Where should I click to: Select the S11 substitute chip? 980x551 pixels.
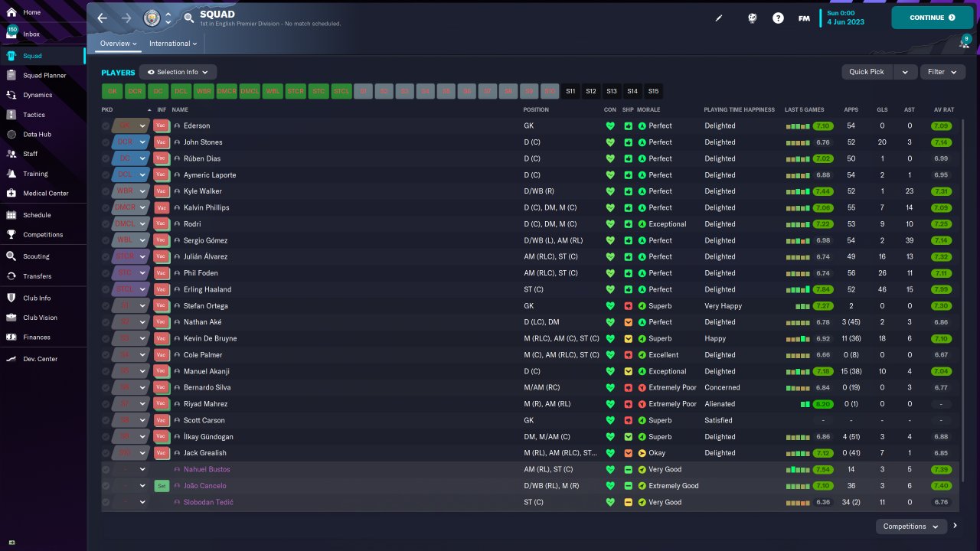(570, 91)
